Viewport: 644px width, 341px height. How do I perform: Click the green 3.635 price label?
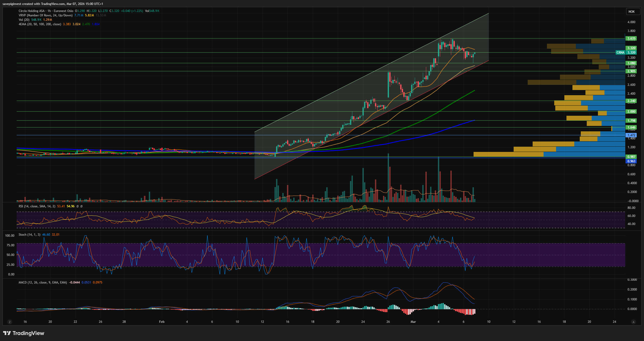pyautogui.click(x=631, y=38)
